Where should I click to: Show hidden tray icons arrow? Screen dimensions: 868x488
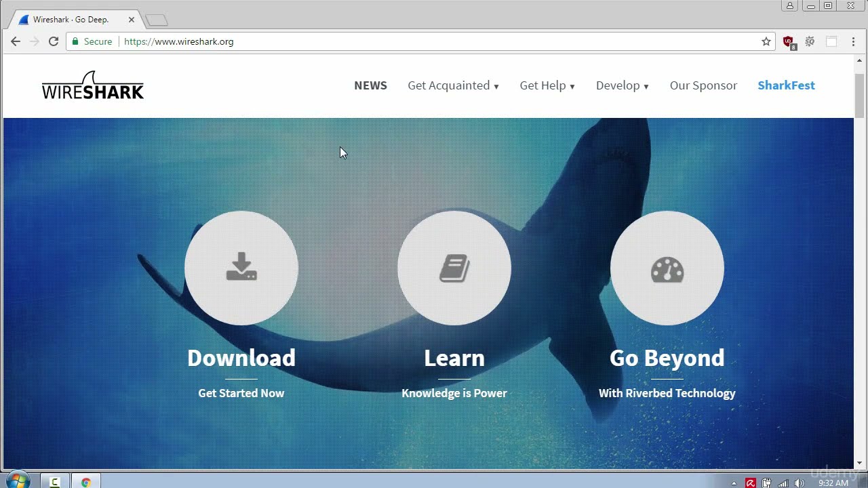[x=734, y=483]
